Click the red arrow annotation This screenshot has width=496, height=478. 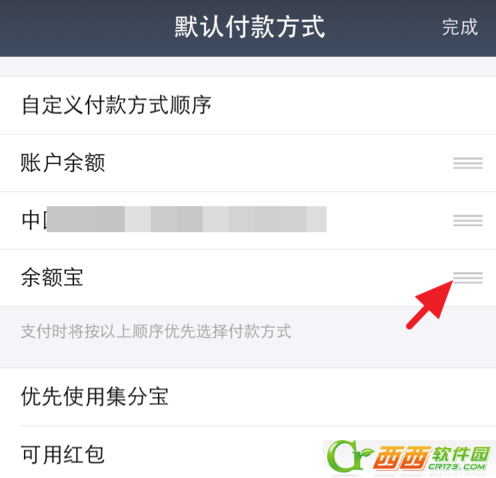[x=430, y=305]
